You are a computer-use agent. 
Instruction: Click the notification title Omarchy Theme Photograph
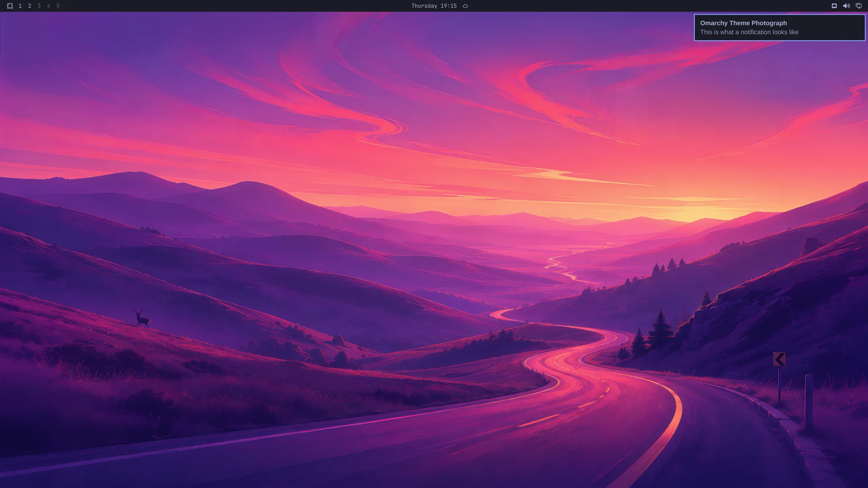[x=743, y=23]
